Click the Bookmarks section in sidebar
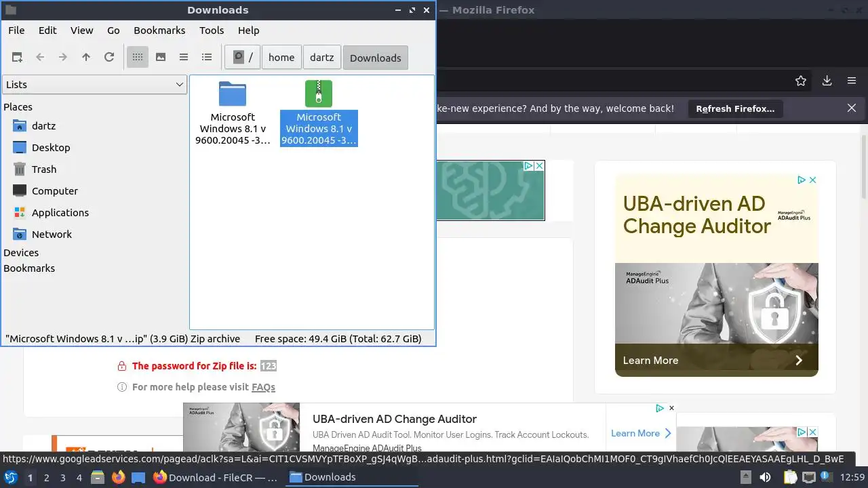Viewport: 868px width, 488px height. click(29, 268)
